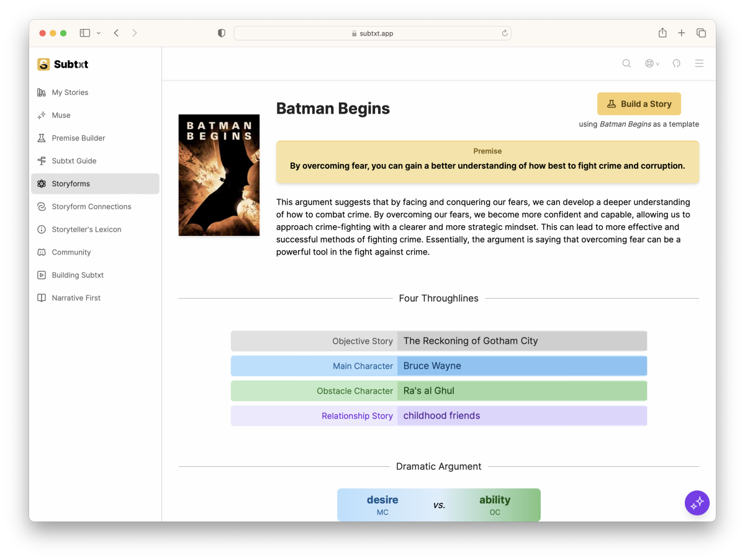Open My Stories
Screen dimensions: 745x560
coord(70,92)
